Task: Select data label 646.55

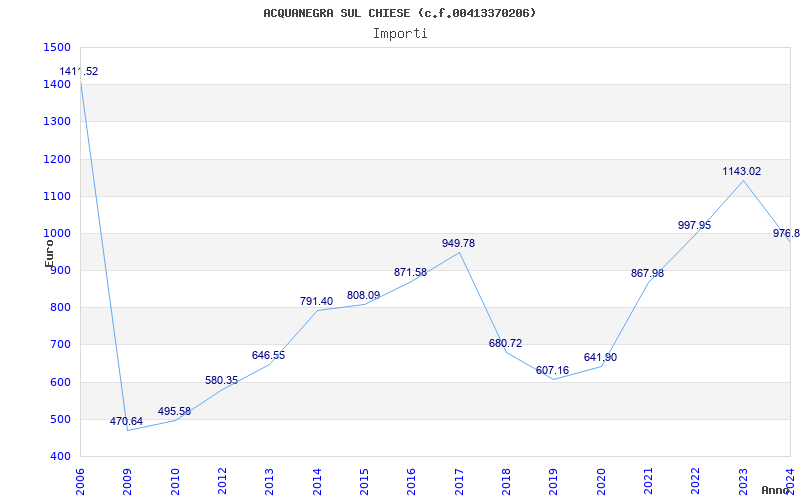Action: point(268,355)
